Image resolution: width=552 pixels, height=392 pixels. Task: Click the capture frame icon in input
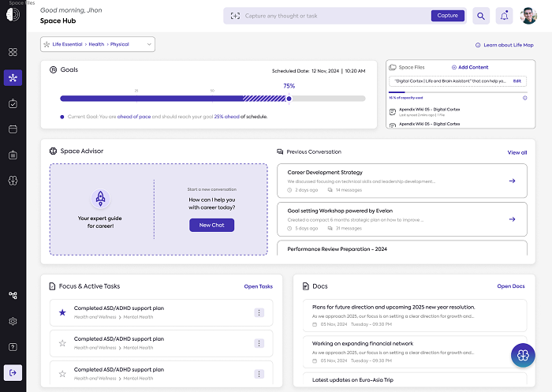click(235, 16)
